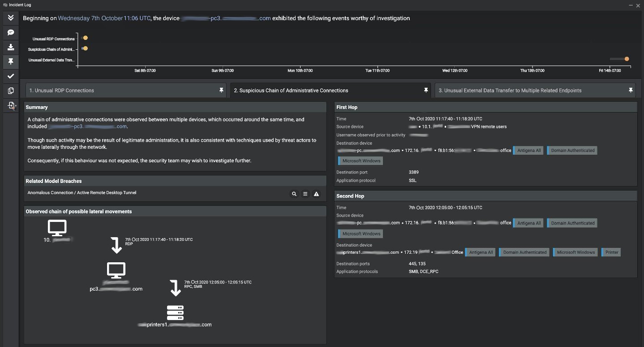Collapse panel with double chevron icon
Screen dimensions: 644x347
point(11,18)
